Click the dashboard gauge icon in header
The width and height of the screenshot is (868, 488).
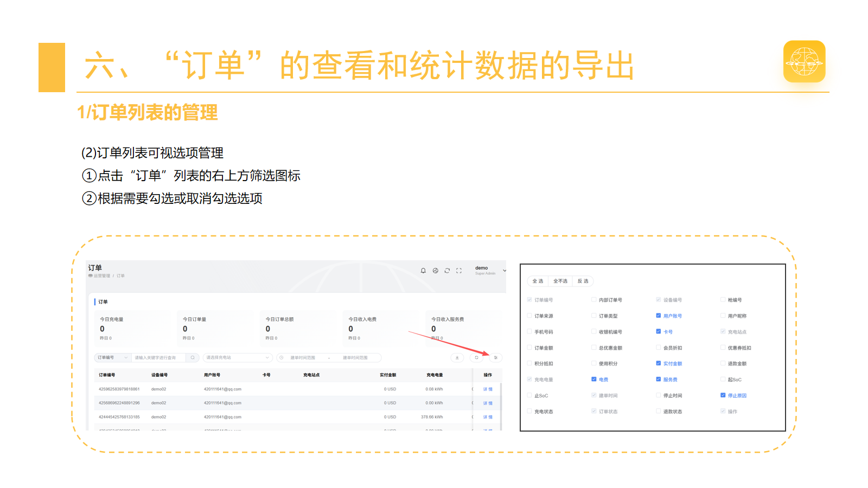click(x=435, y=271)
